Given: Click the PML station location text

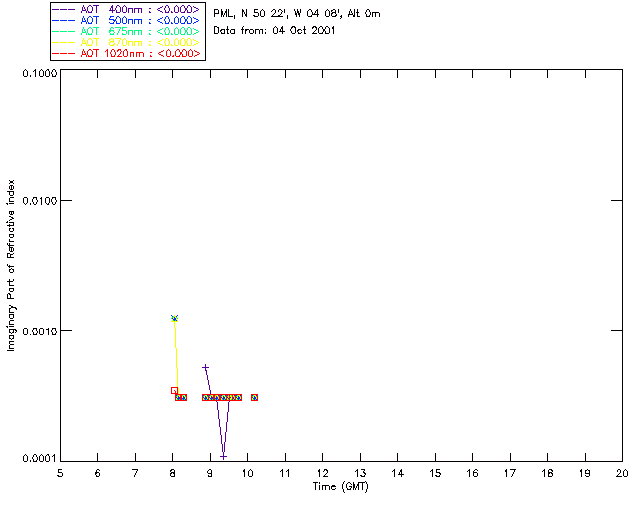Looking at the screenshot, I should pyautogui.click(x=297, y=14).
